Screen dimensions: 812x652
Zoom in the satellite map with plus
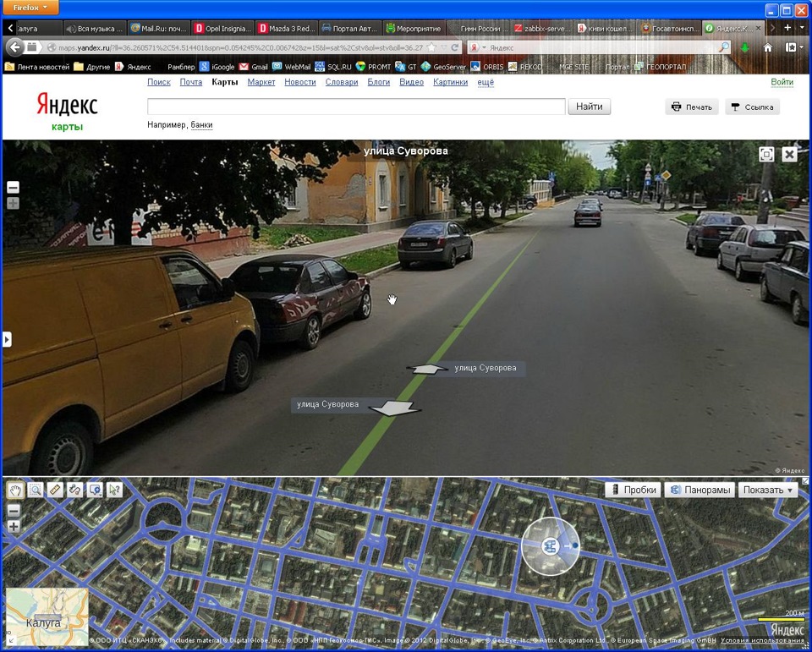[14, 527]
